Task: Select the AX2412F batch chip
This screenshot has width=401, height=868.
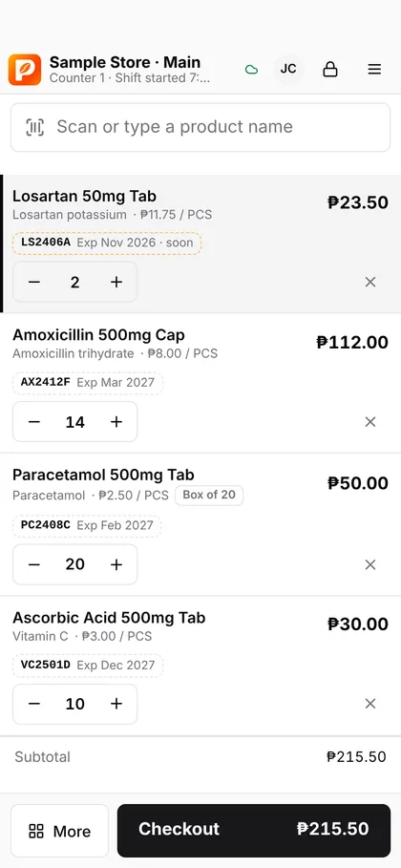Action: click(88, 383)
